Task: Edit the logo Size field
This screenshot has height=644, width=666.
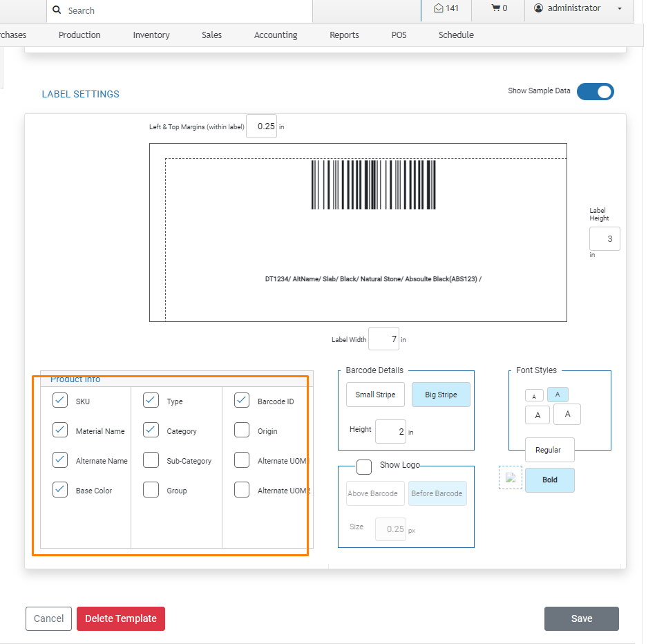Action: [390, 529]
